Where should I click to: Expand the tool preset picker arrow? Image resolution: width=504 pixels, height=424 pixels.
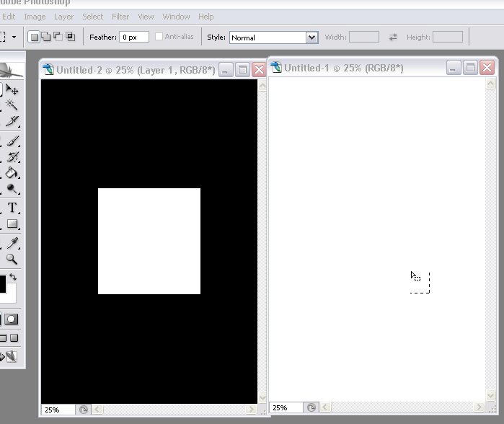(x=14, y=37)
